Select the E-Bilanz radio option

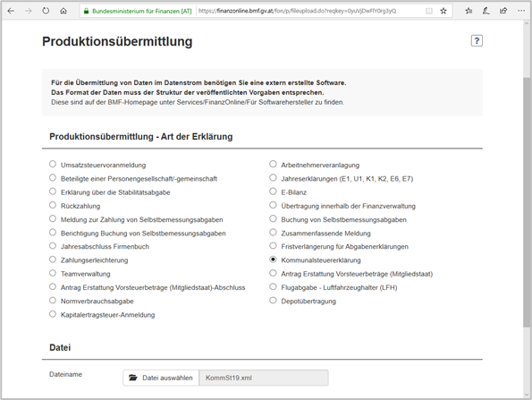[273, 191]
